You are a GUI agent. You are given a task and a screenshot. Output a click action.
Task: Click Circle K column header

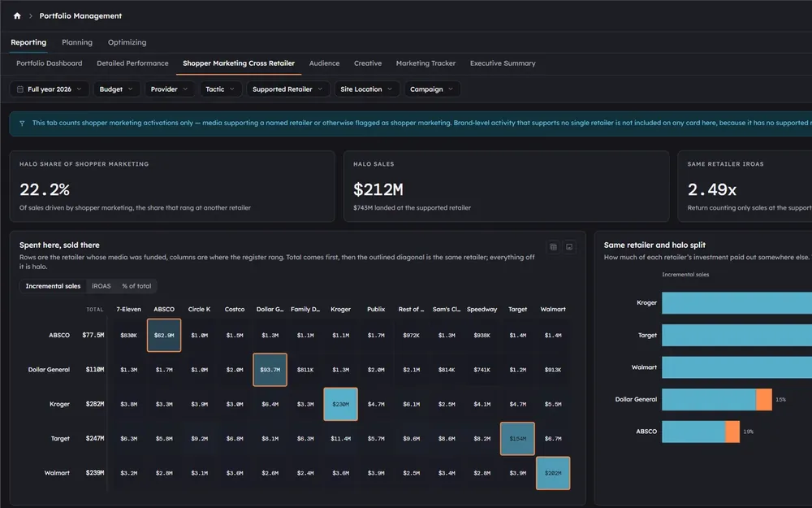tap(200, 310)
